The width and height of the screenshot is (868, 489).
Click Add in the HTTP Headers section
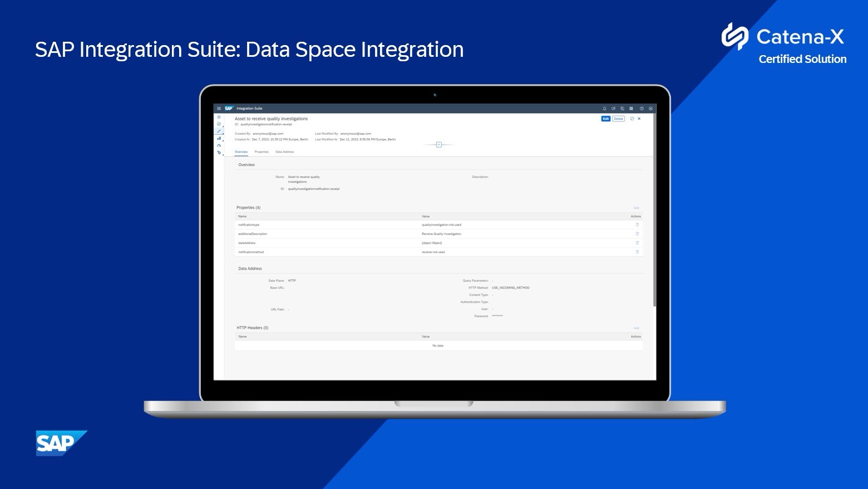pos(637,328)
